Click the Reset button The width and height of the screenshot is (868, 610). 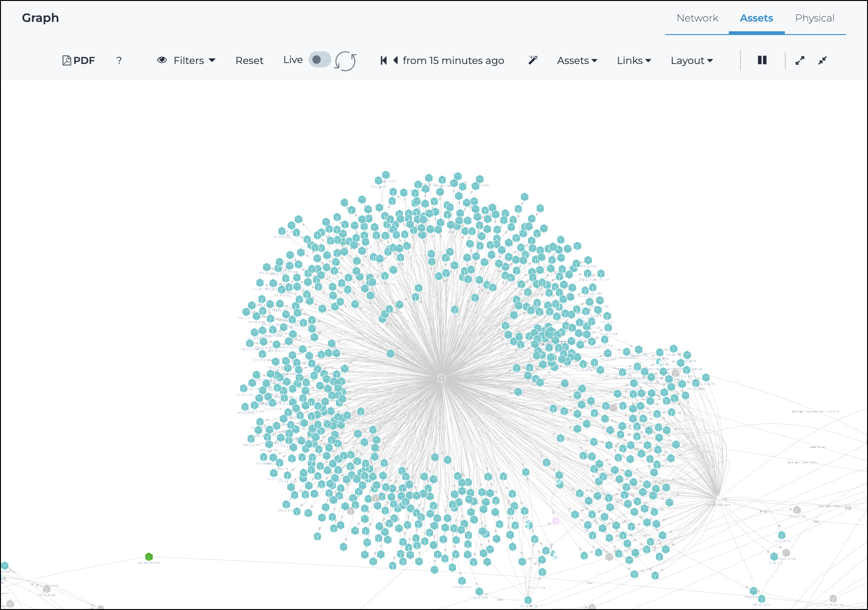click(x=249, y=61)
